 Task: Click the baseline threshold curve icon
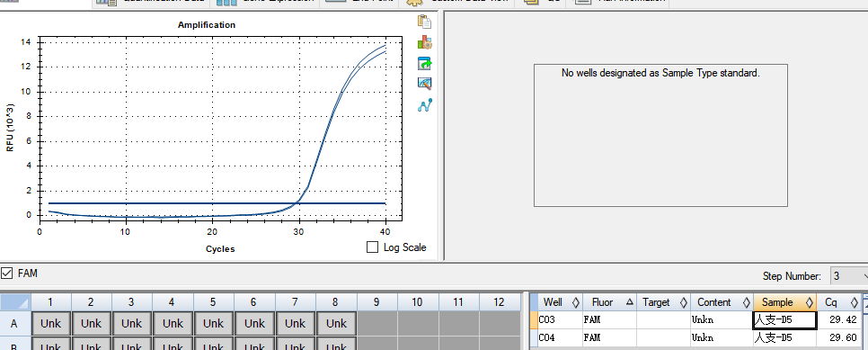(x=425, y=105)
